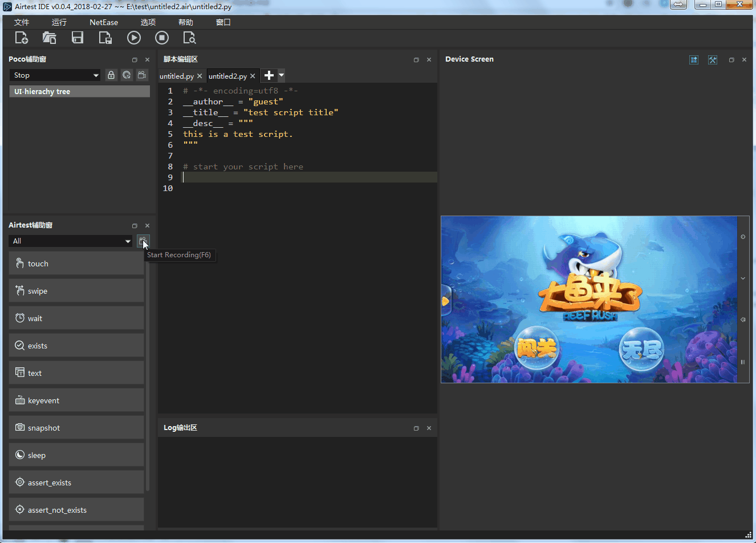
Task: Float the Log output panel
Action: (x=416, y=428)
